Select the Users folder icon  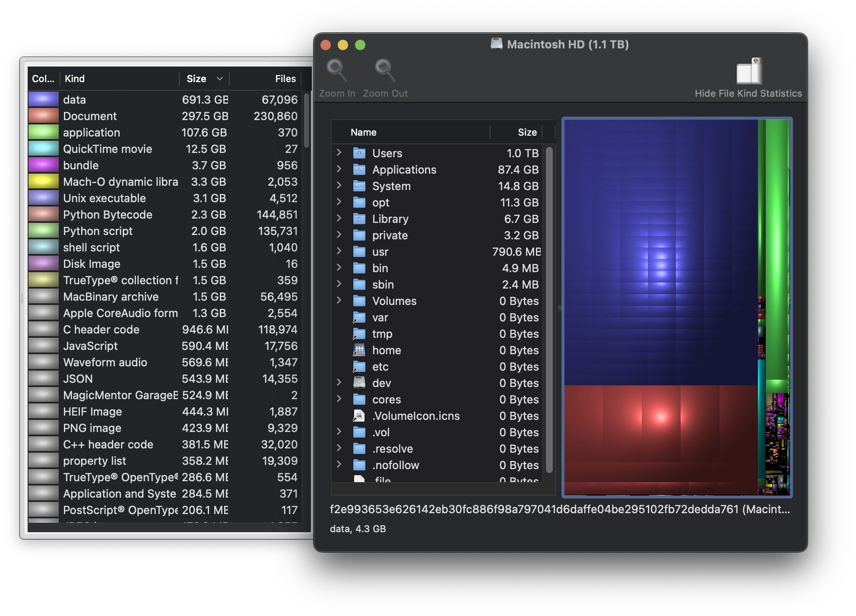[x=359, y=153]
